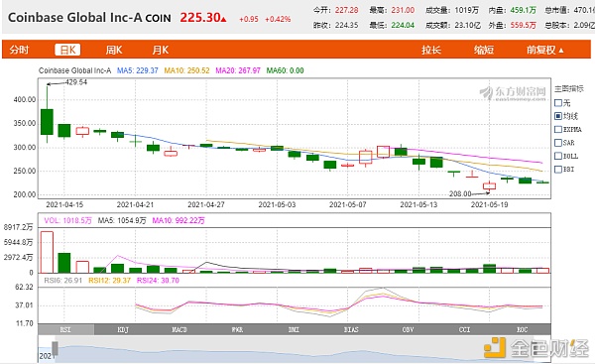This screenshot has height=364, width=595.
Task: Click the RSI12: 29.37 label
Action: [109, 281]
